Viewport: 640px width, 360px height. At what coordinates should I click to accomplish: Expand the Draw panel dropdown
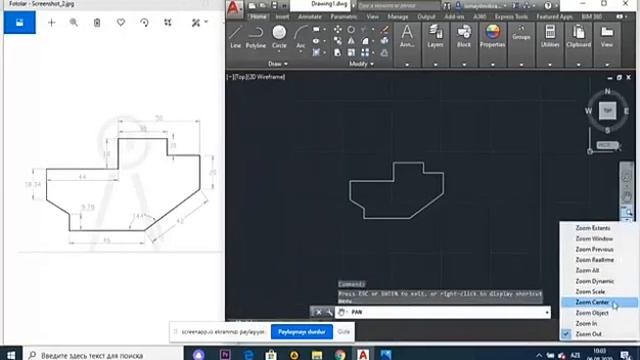click(x=278, y=64)
